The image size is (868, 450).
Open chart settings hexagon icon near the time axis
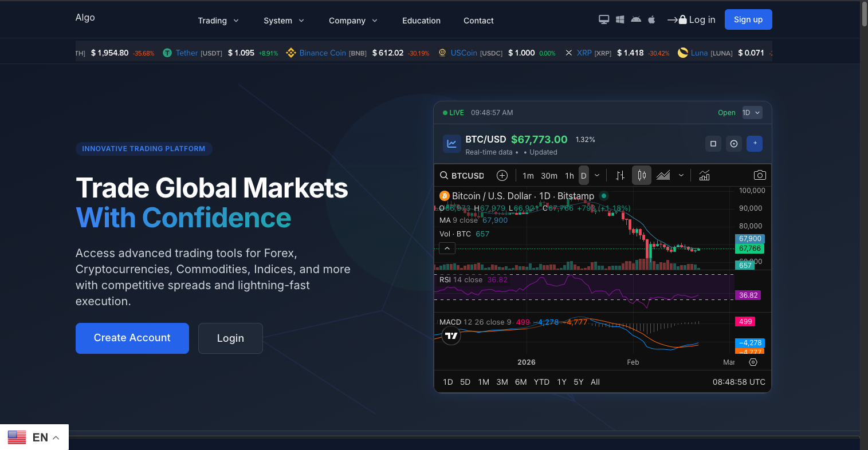tap(753, 362)
